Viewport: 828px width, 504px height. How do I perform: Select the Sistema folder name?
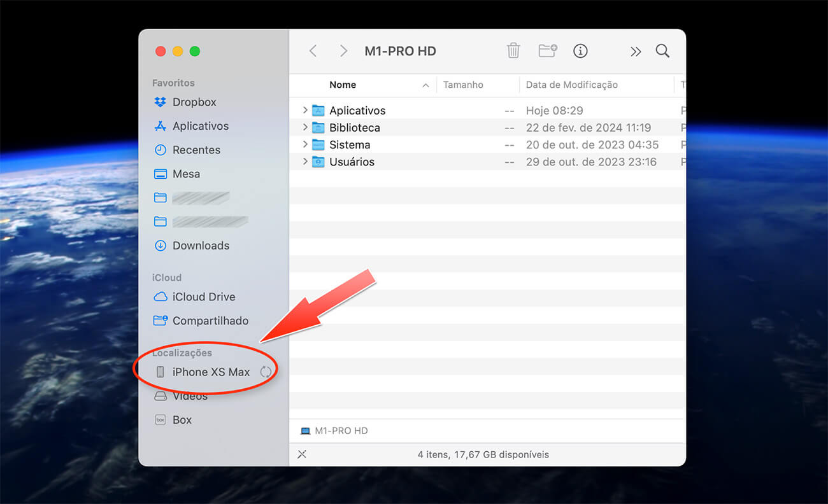pos(350,145)
